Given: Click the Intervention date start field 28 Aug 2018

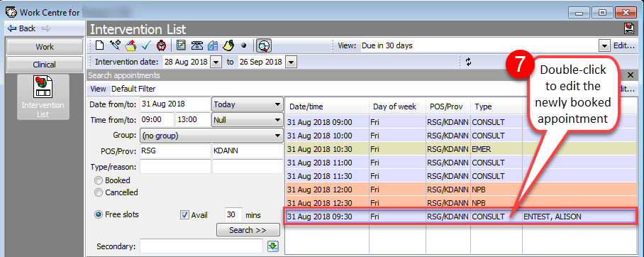Looking at the screenshot, I should click(187, 62).
